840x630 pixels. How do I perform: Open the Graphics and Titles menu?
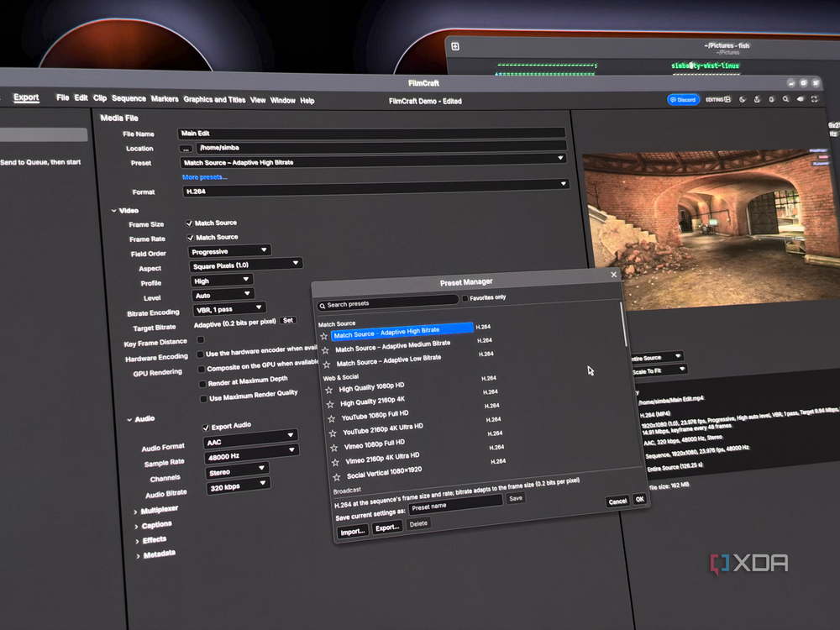(214, 100)
